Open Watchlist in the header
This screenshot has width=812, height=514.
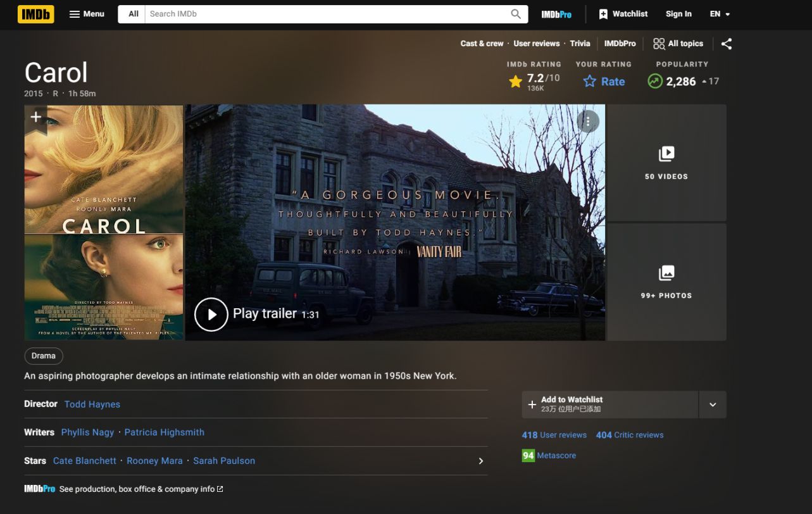pyautogui.click(x=623, y=14)
